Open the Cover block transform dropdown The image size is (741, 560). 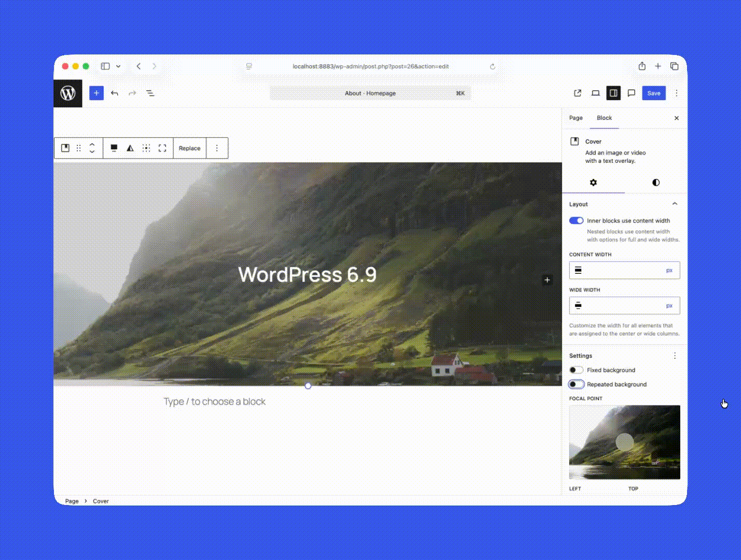point(65,148)
